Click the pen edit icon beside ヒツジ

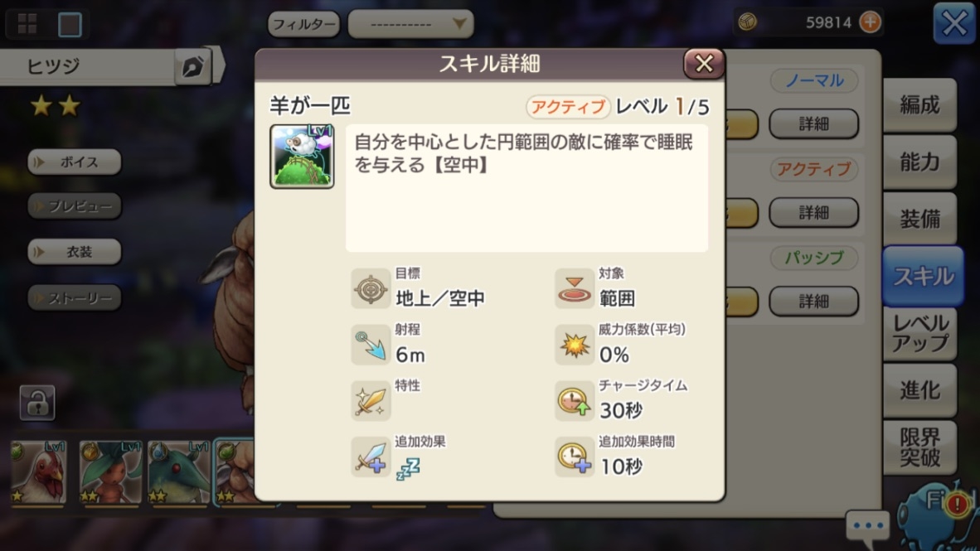193,66
